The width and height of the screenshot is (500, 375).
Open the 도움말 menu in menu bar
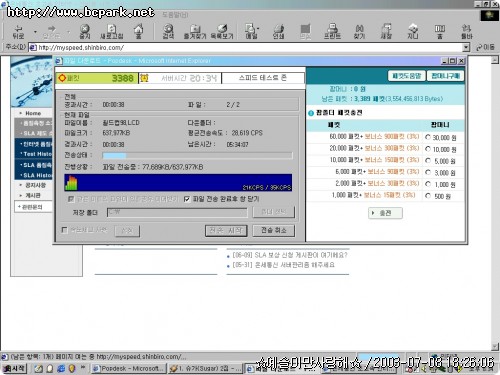click(175, 15)
